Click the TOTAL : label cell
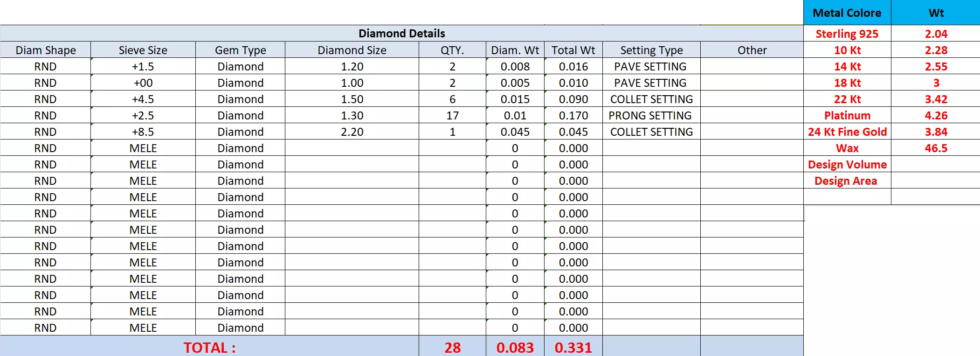The width and height of the screenshot is (980, 356). [x=209, y=348]
